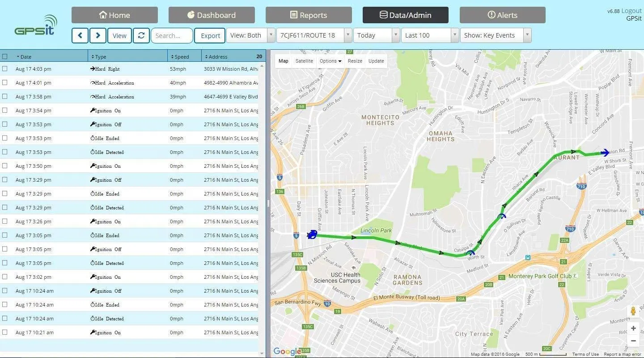644x358 pixels.
Task: Click the Logout link
Action: point(631,11)
